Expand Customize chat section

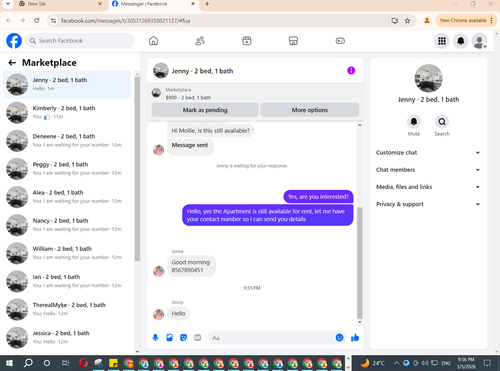pyautogui.click(x=428, y=152)
